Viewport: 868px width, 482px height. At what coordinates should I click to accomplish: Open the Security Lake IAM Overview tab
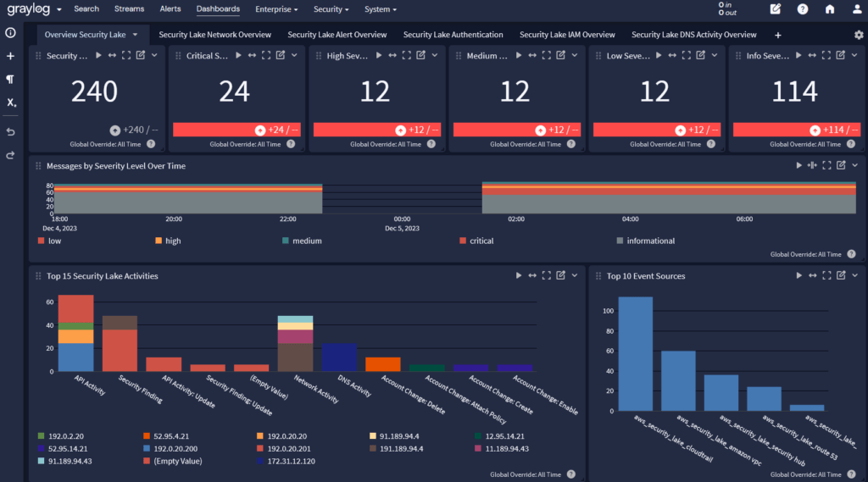(x=567, y=35)
